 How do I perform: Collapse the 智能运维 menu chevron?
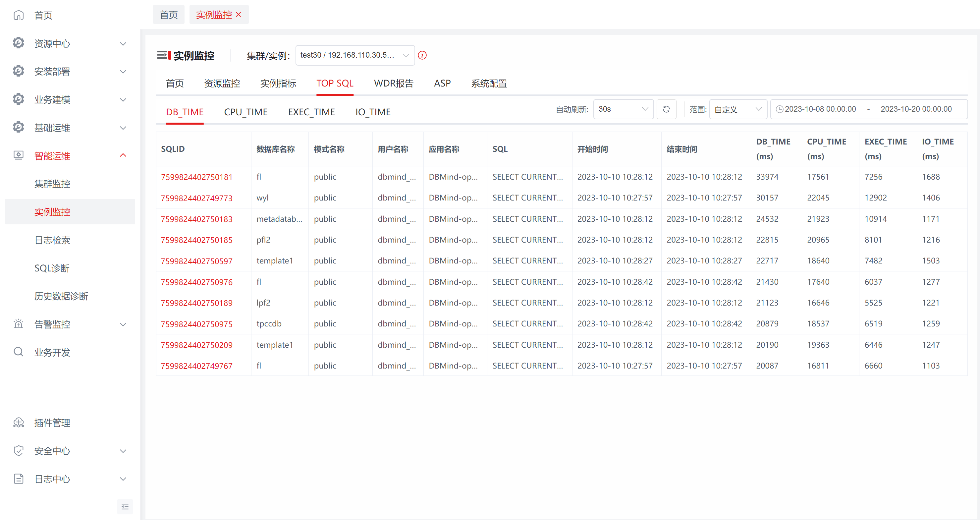coord(123,155)
